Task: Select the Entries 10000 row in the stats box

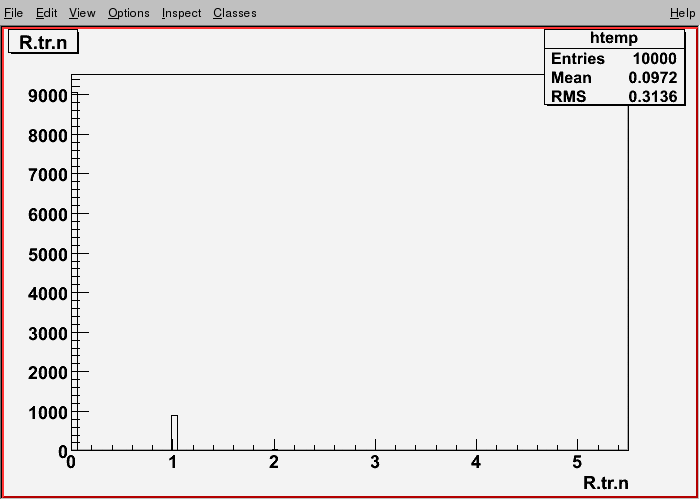Action: [x=614, y=58]
